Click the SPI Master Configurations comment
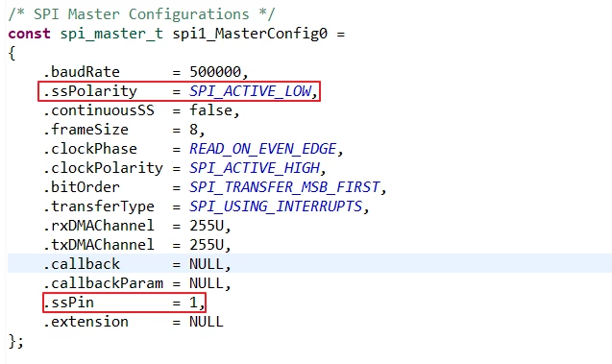 point(141,14)
